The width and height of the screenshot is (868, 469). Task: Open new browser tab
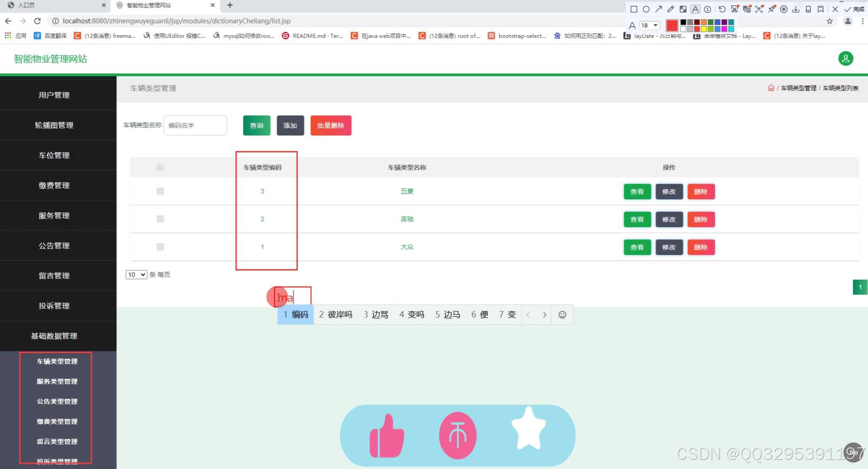coord(230,5)
